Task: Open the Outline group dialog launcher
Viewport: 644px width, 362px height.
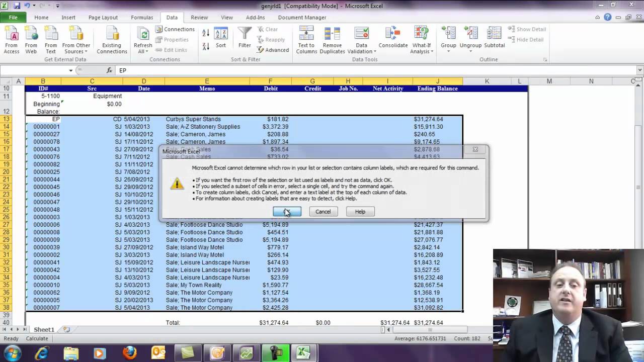Action: click(545, 59)
